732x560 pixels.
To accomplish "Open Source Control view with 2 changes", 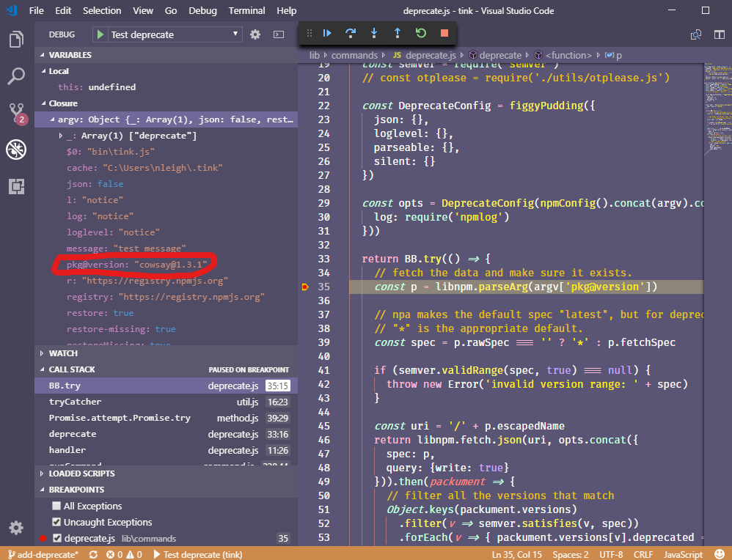I will click(18, 113).
